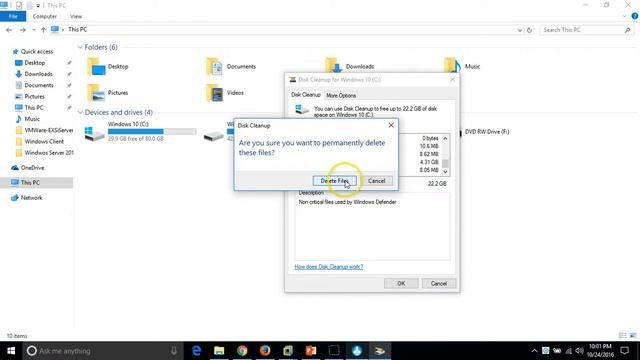Open Action Center notifications icon
Image resolution: width=640 pixels, height=360 pixels.
click(x=625, y=351)
